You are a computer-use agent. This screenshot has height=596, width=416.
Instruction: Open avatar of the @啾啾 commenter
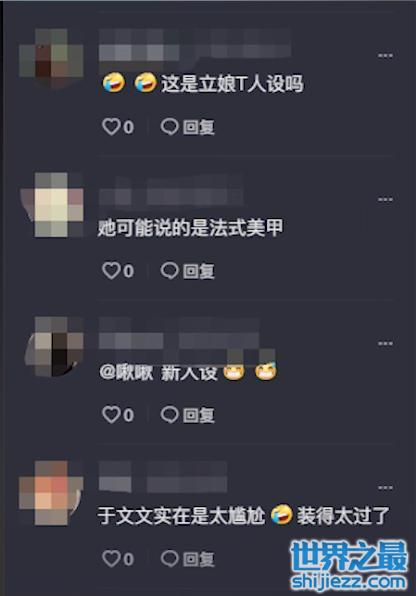[51, 347]
